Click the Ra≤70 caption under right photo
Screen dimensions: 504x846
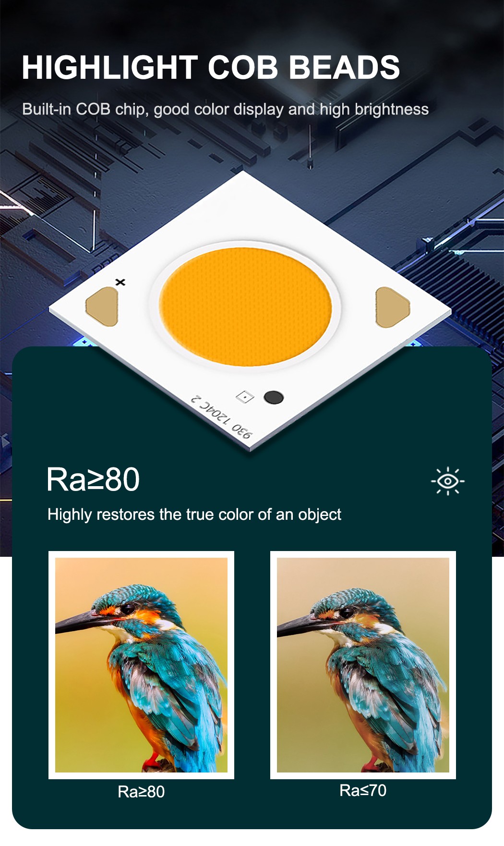[363, 790]
